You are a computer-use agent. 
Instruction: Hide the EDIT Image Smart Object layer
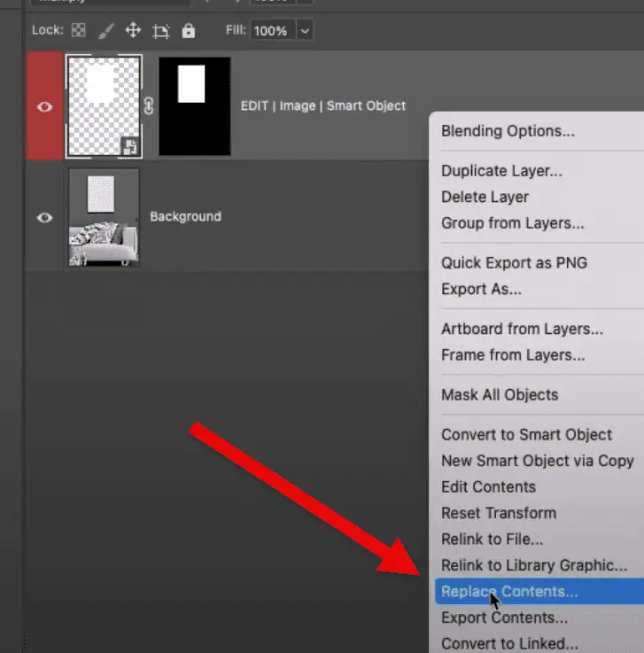[44, 106]
